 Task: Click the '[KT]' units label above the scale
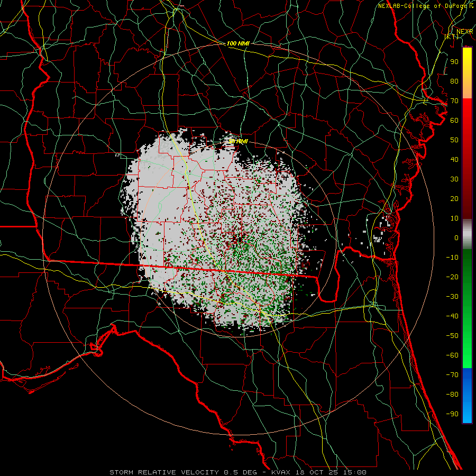[x=452, y=36]
